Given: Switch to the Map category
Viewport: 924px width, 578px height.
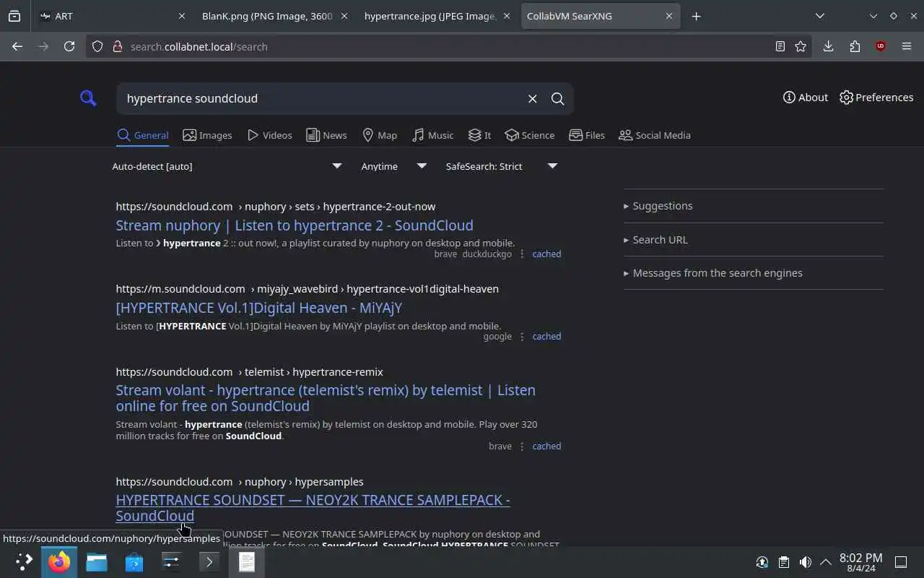Looking at the screenshot, I should click(380, 135).
